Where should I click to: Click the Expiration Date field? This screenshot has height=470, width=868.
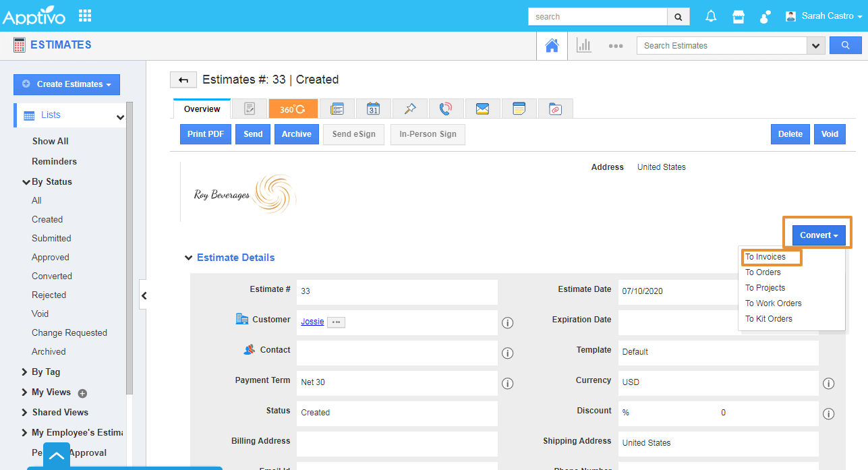718,322
